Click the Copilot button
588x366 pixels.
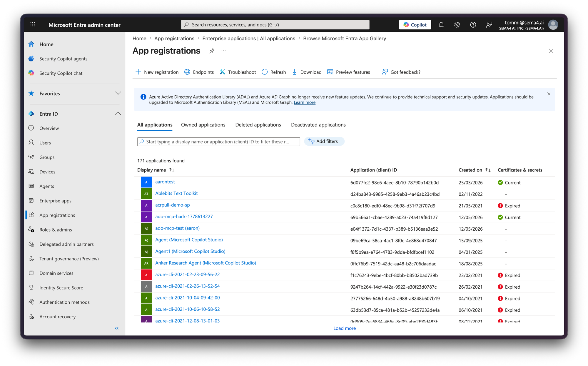tap(415, 25)
